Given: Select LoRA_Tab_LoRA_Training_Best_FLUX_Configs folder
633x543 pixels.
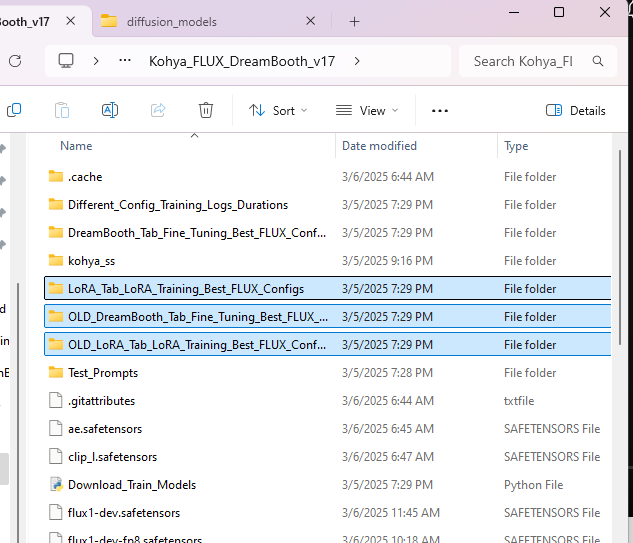Looking at the screenshot, I should (328, 289).
